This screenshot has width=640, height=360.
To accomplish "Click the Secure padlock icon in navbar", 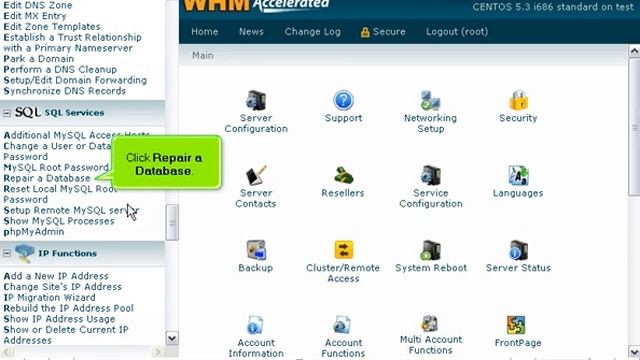I will pos(365,32).
